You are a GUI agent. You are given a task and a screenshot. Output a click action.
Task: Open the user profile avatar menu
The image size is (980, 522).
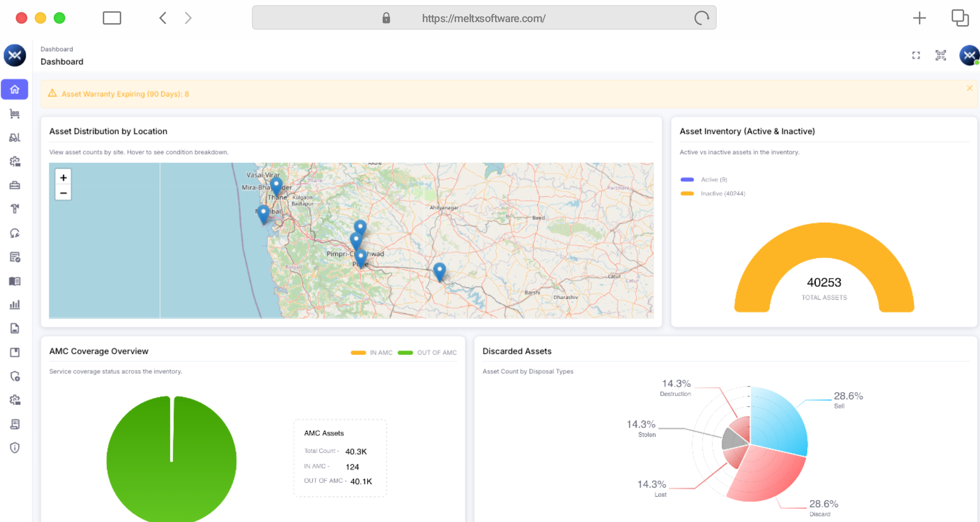(x=969, y=55)
